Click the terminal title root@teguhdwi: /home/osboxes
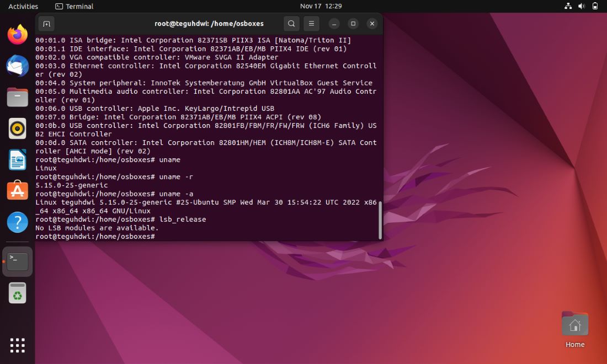Viewport: 607px width, 364px height. coord(209,24)
